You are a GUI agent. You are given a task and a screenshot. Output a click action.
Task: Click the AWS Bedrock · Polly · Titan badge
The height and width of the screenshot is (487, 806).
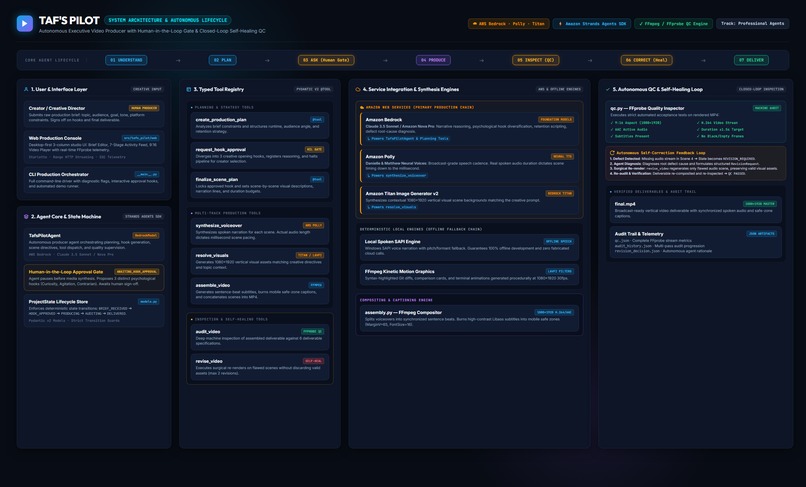coord(508,24)
